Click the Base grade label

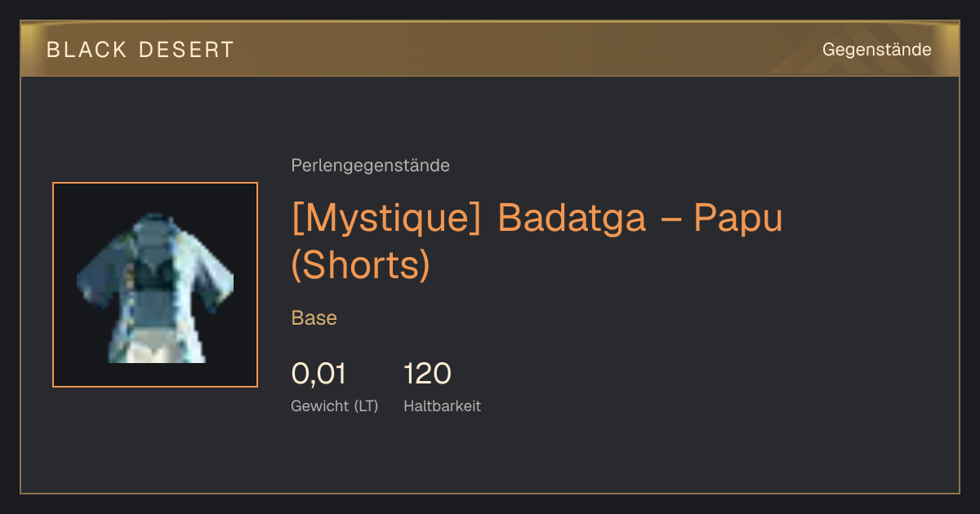(x=314, y=318)
